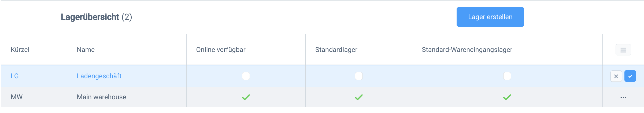Click the Name column header
This screenshot has height=113, width=644.
click(x=86, y=50)
